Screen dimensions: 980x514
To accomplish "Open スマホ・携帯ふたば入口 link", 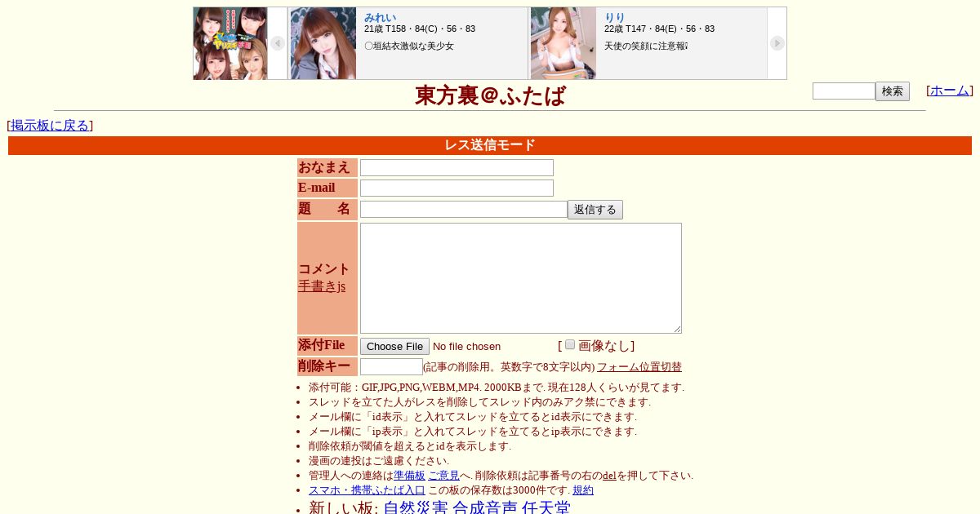I will point(367,490).
